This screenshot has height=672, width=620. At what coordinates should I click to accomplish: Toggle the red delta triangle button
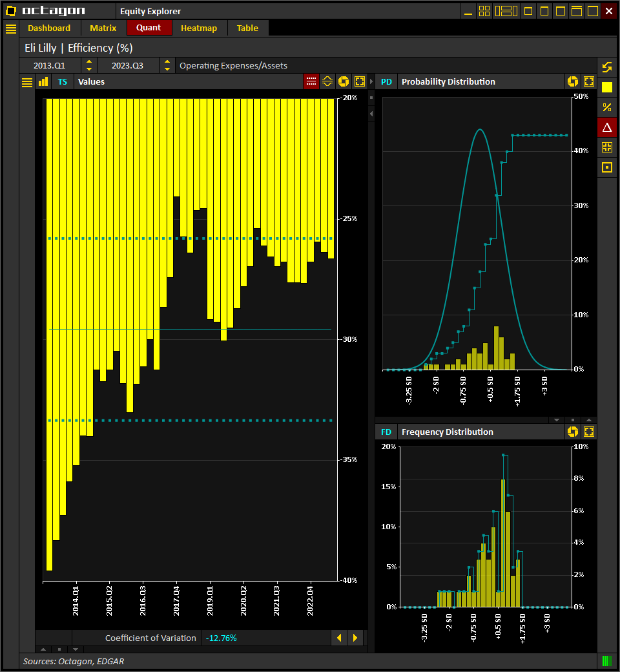(x=607, y=127)
